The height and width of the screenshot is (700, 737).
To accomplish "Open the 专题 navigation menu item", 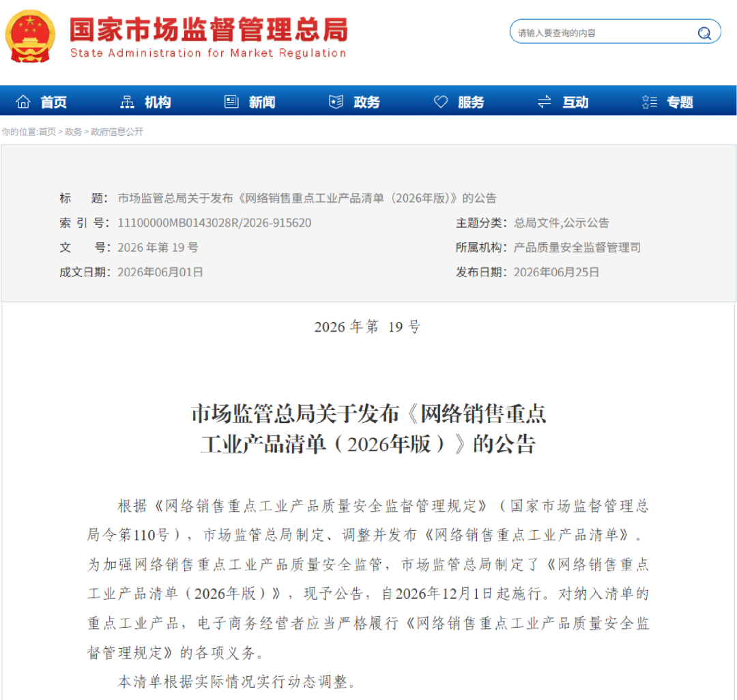I will pos(680,102).
